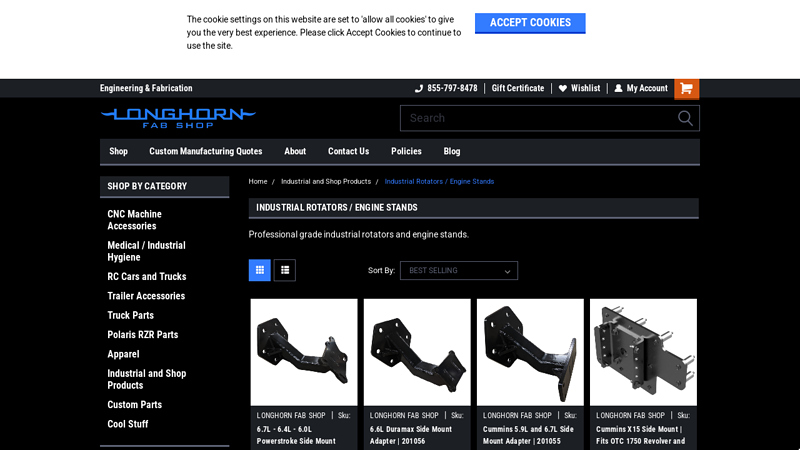Click Industrial Rotators / Engine Stands breadcrumb
Viewport: 800px width, 450px height.
click(x=439, y=182)
